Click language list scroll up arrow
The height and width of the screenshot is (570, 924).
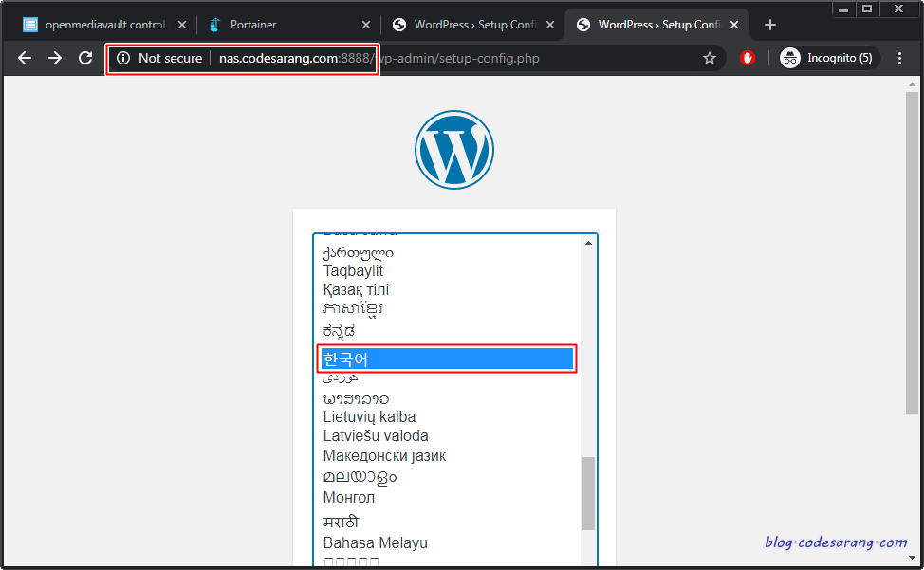tap(588, 243)
